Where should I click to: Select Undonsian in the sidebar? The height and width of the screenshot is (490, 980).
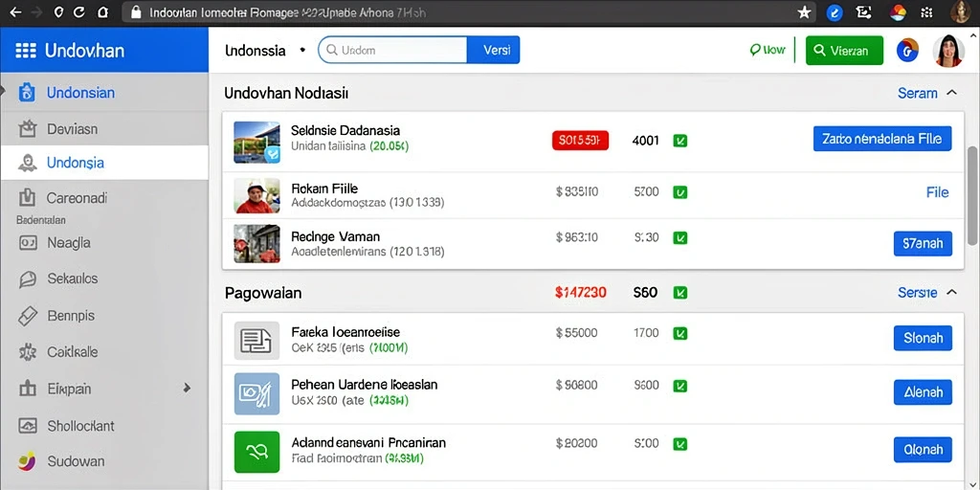coord(80,93)
